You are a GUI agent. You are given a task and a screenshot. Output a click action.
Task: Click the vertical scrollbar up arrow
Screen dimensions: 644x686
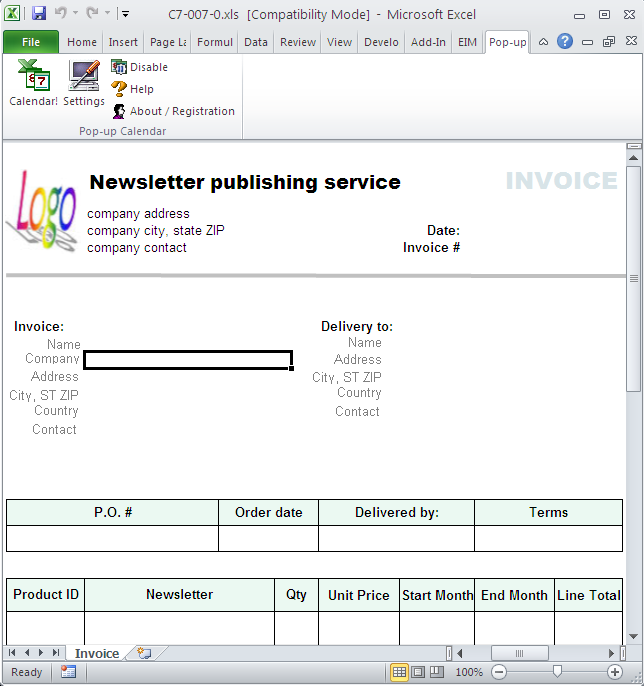633,158
